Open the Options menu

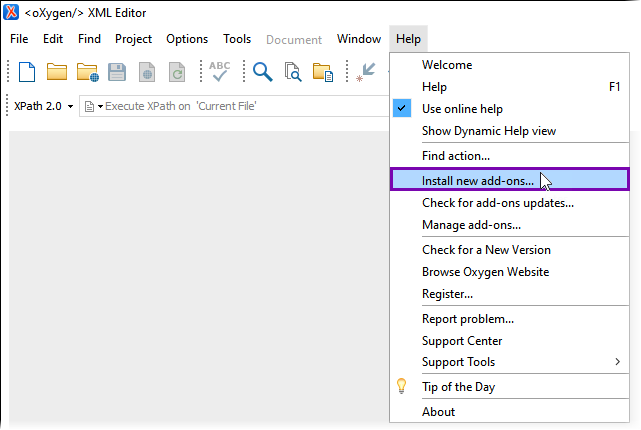click(x=187, y=39)
